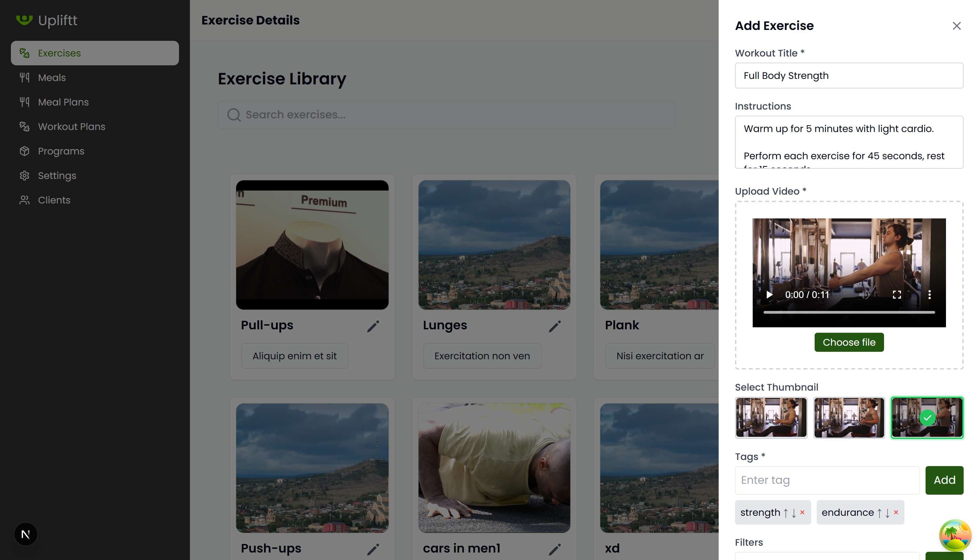Go to Workout Plans section
The width and height of the screenshot is (980, 560).
(x=71, y=127)
